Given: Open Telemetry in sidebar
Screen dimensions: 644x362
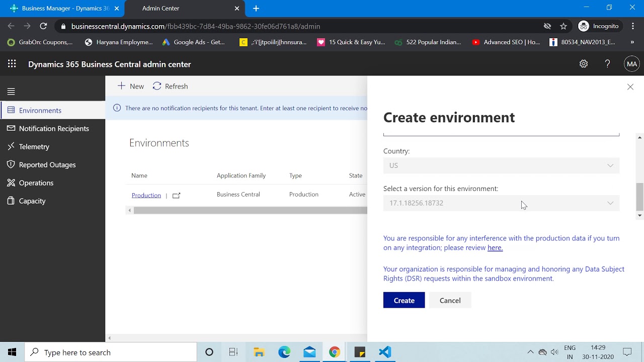Looking at the screenshot, I should [52, 146].
